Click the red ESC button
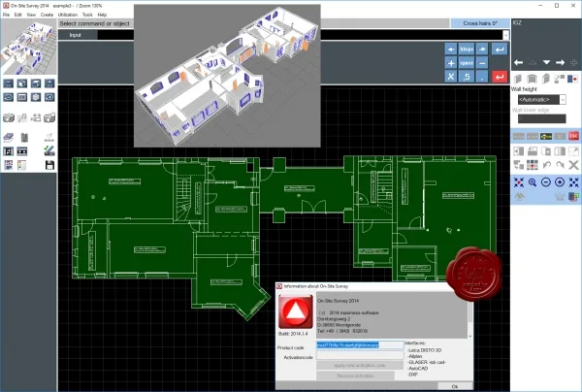The image size is (582, 392). click(573, 136)
